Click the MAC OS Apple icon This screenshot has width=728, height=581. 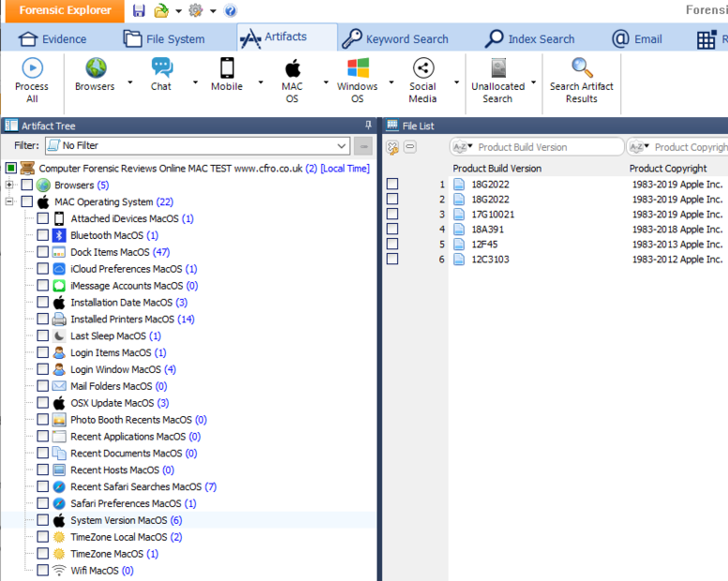coord(292,68)
